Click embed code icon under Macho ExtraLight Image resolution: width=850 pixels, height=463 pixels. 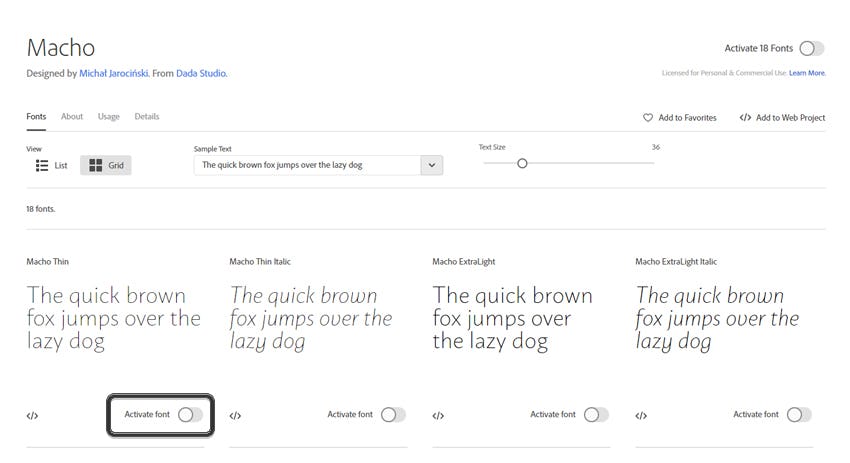(x=438, y=415)
